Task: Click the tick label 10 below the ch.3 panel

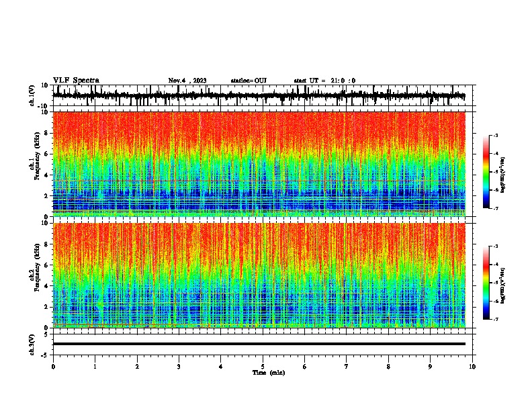Action: coord(472,367)
